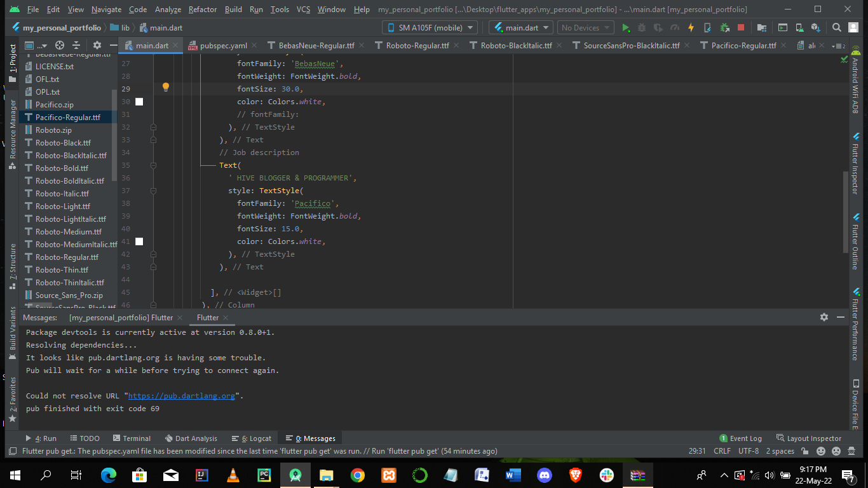Open Flutter Outline side panel
Screen dimensions: 868x488
tap(855, 241)
